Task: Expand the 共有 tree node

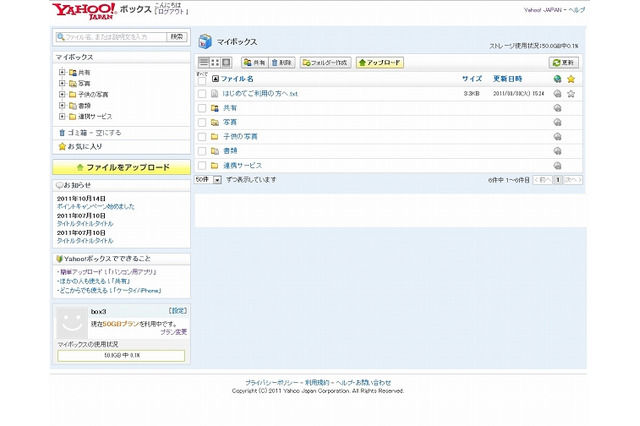Action: point(62,72)
